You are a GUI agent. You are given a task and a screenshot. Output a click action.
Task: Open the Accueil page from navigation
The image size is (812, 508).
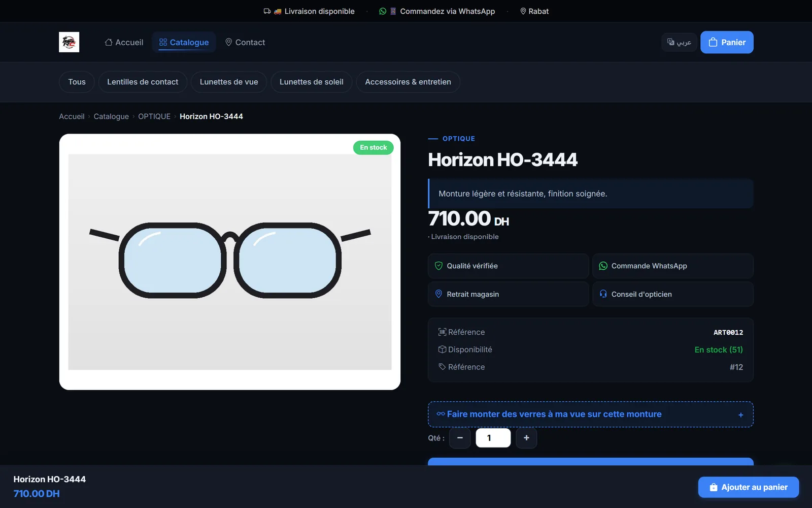click(x=124, y=42)
